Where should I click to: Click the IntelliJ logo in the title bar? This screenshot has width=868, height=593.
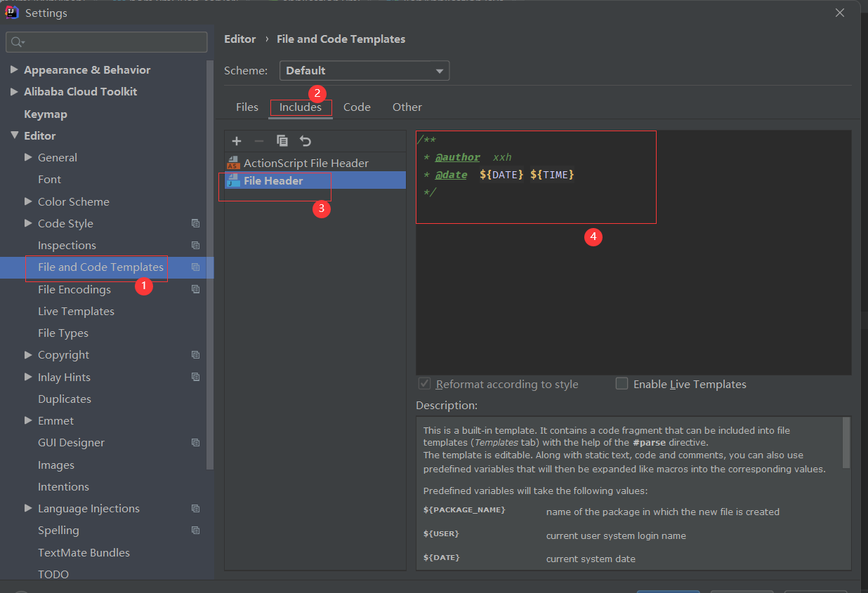click(12, 12)
